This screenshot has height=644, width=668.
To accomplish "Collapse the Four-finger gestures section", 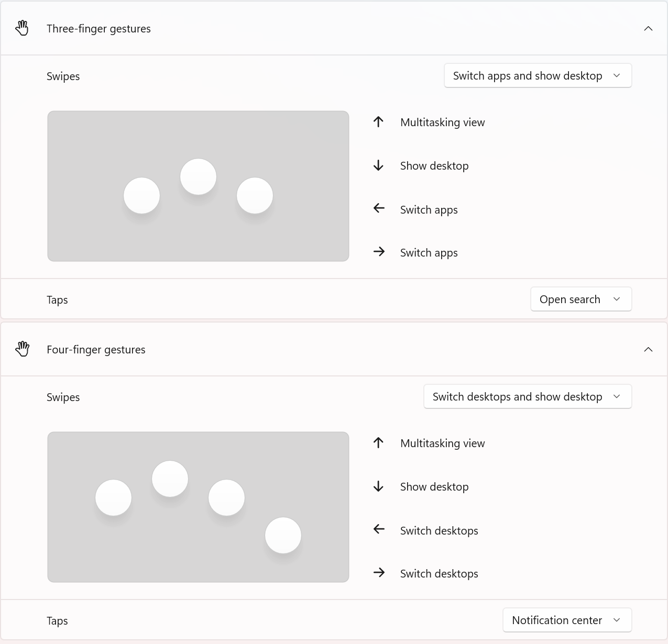I will [x=648, y=350].
